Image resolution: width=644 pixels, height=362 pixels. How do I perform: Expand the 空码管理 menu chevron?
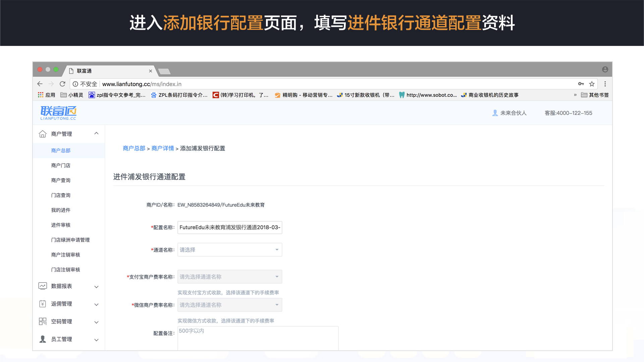(96, 322)
